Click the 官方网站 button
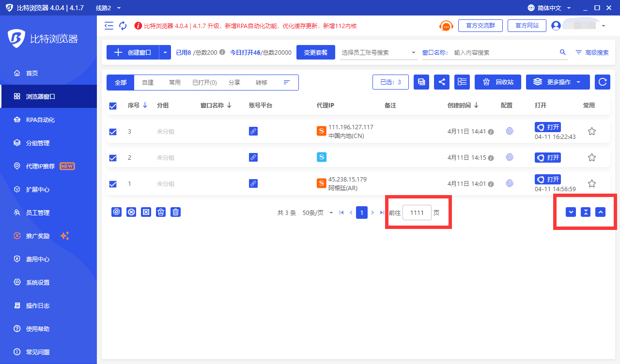620x364 pixels. 527,26
